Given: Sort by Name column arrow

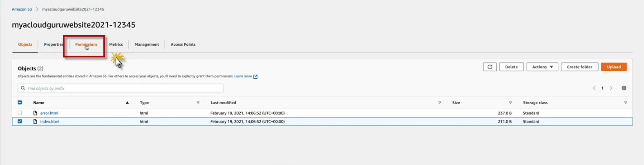Looking at the screenshot, I should (127, 103).
